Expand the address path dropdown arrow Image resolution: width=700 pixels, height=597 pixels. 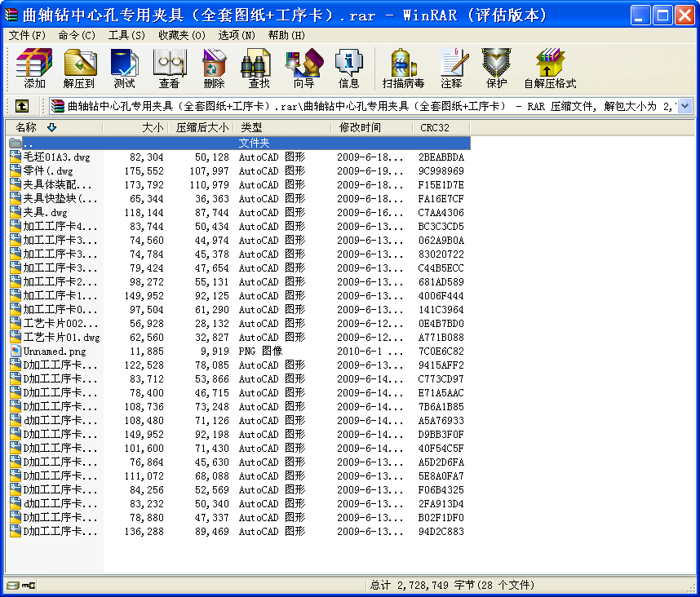685,106
